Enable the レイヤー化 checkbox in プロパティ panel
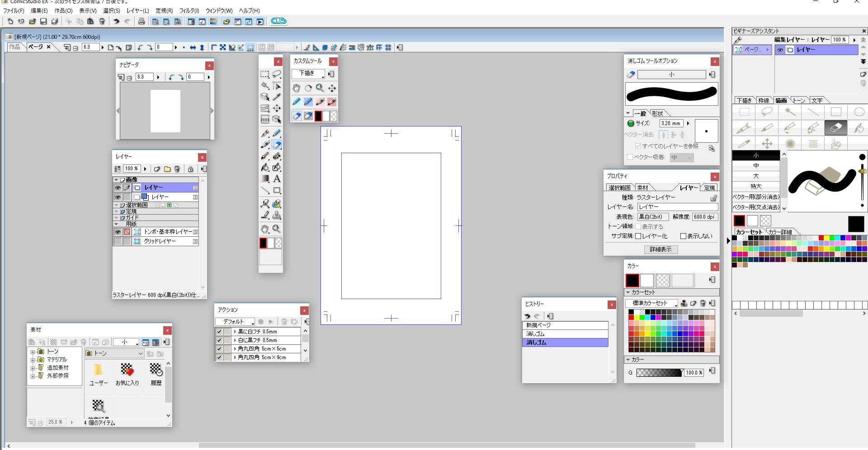 [638, 236]
